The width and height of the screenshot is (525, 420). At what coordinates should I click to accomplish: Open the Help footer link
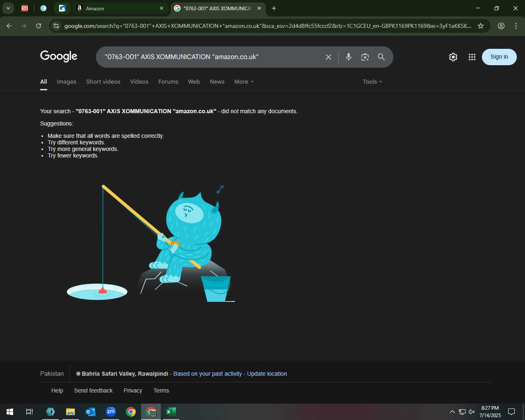point(57,390)
